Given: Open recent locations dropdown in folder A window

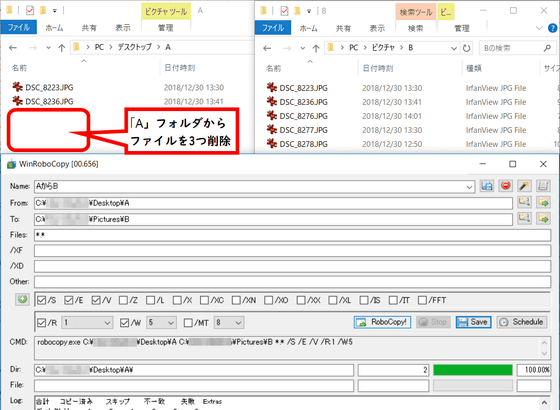Looking at the screenshot, I should 48,48.
